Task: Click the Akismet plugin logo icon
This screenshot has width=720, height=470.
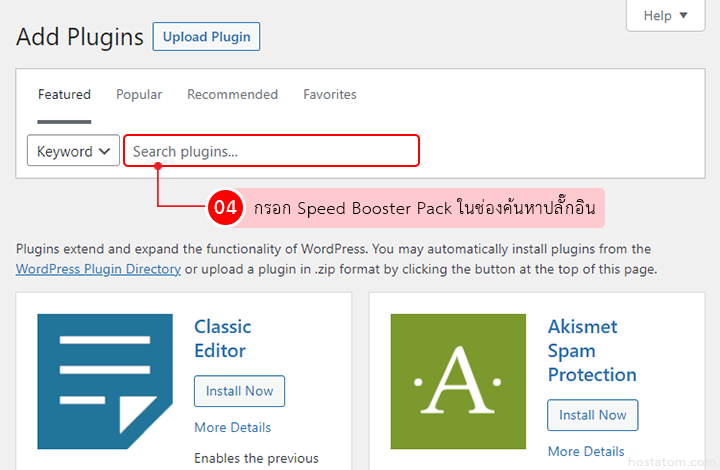Action: coord(458,381)
